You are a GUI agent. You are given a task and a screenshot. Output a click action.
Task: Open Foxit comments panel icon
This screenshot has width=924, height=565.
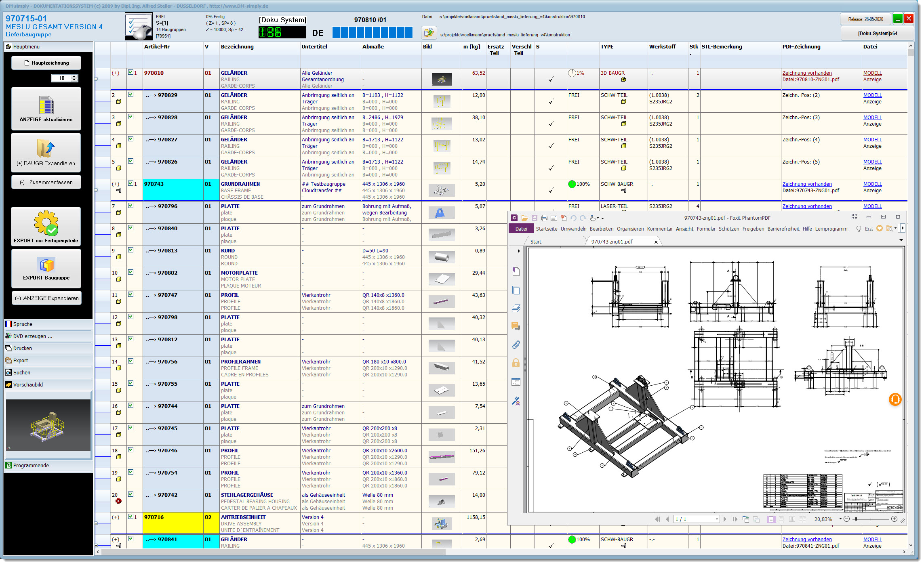coord(516,326)
